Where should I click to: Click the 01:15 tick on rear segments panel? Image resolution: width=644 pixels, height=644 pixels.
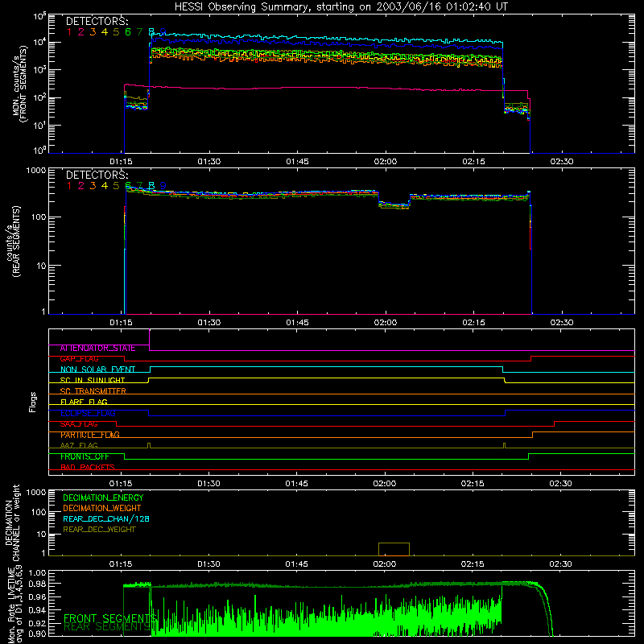122,323
